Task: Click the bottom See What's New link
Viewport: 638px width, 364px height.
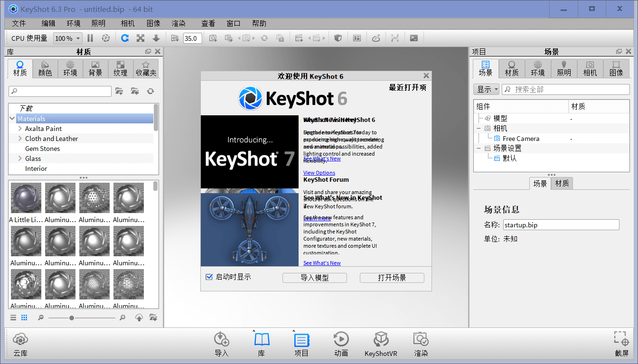Action: point(322,263)
